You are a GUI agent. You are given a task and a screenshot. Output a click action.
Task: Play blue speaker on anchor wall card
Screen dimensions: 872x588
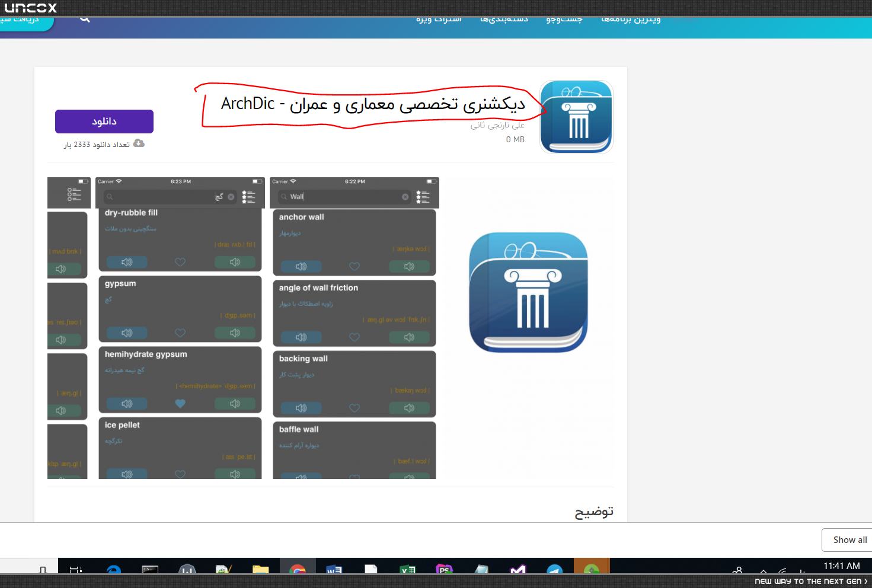pyautogui.click(x=301, y=267)
